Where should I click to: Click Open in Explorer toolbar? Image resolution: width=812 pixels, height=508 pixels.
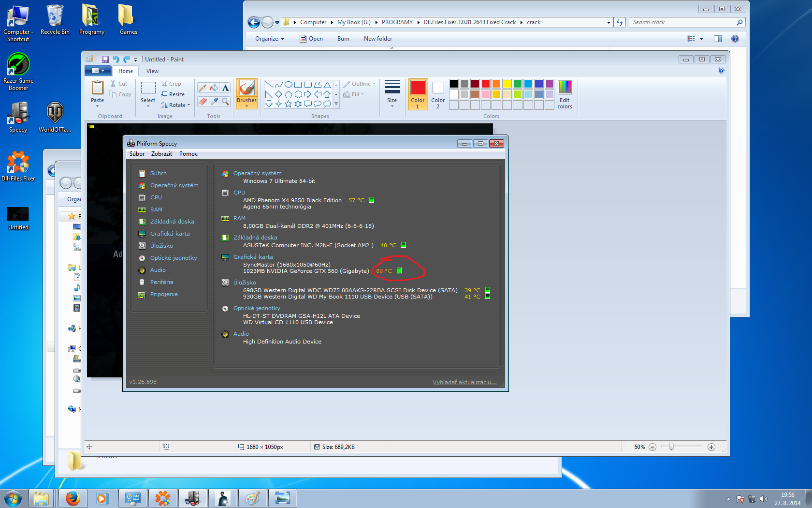[311, 39]
